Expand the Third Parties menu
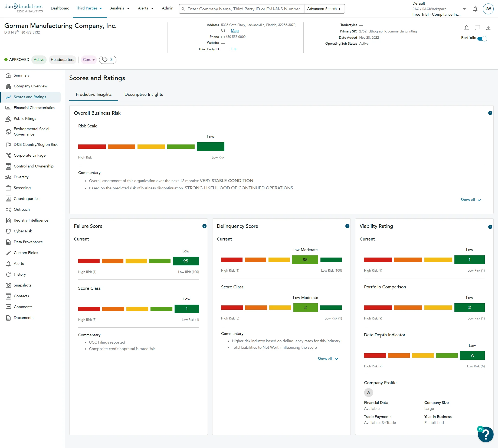 click(x=89, y=8)
